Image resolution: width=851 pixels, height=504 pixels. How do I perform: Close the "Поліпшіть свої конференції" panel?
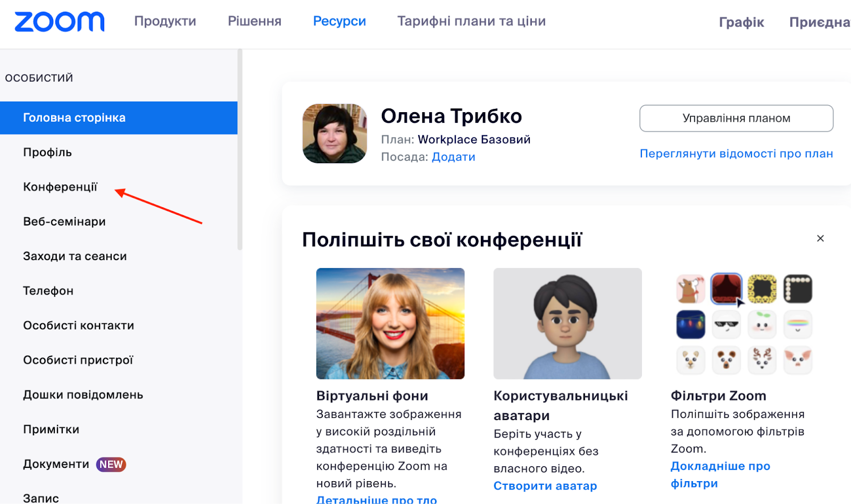[820, 238]
